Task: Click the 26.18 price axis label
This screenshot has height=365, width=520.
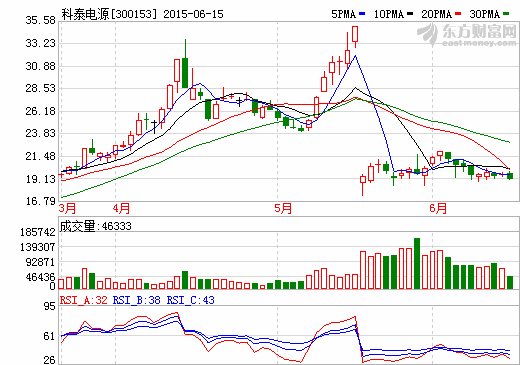Action: tap(41, 111)
